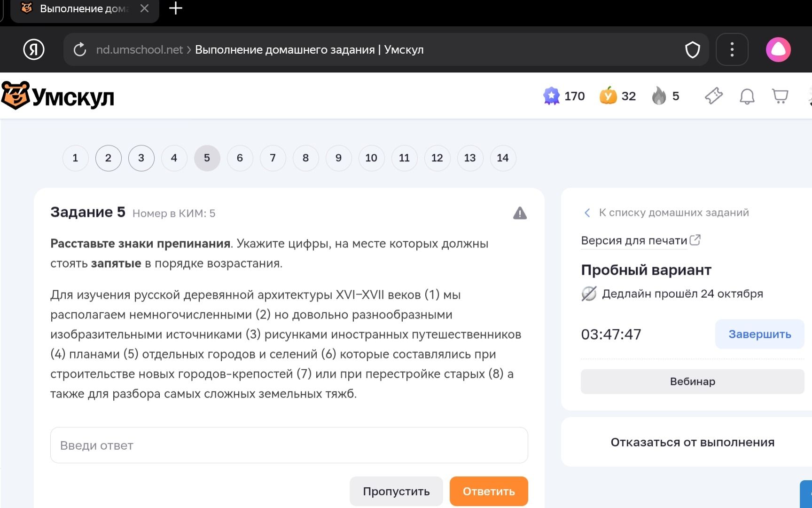Go to task 11

(x=404, y=158)
